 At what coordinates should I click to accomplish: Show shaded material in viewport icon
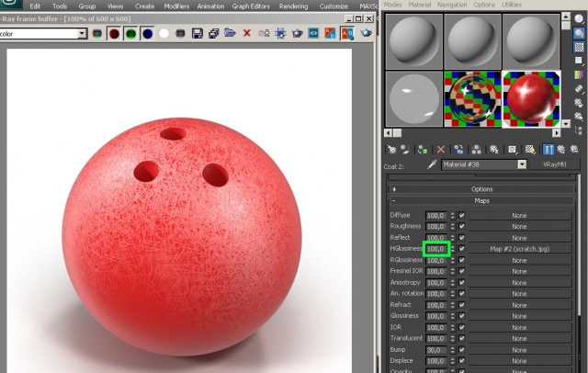530,150
